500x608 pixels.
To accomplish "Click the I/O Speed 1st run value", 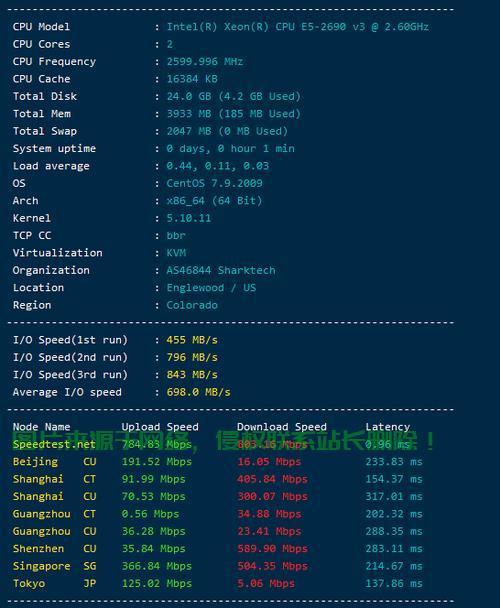I will coord(192,340).
